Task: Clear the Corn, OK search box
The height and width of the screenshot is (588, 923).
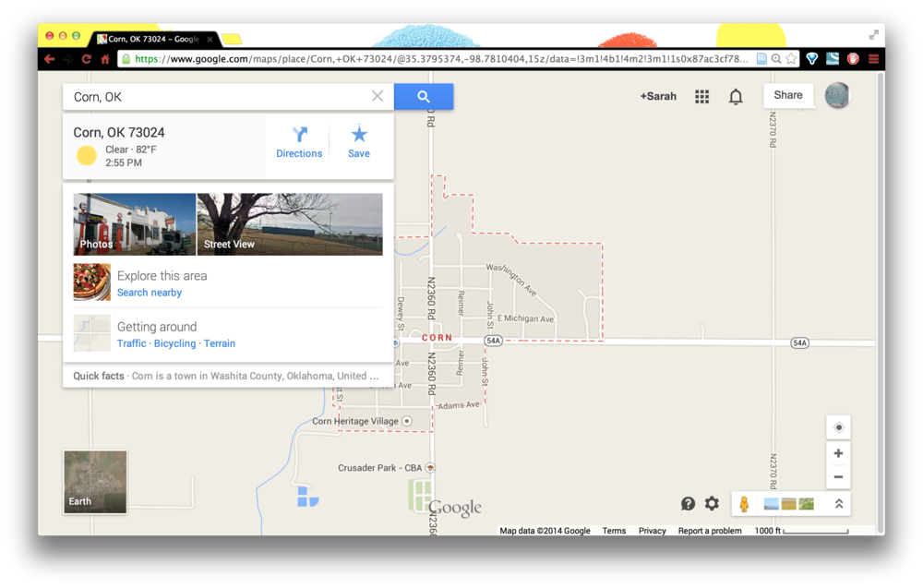Action: pos(378,96)
